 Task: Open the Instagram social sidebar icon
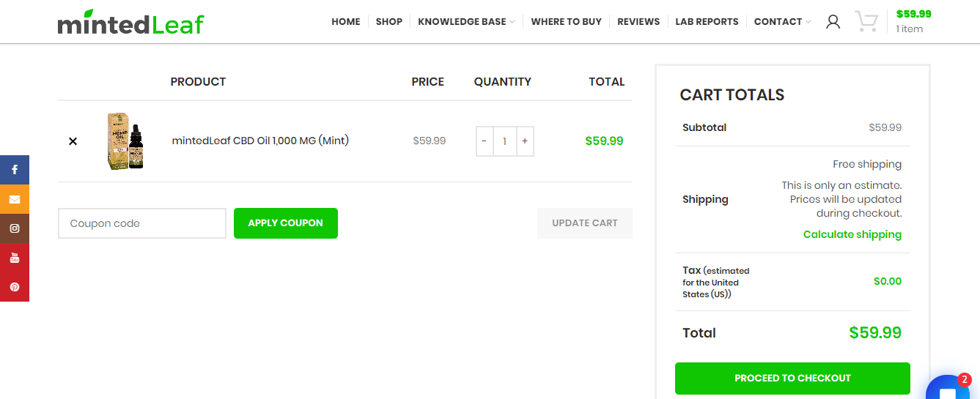(15, 228)
